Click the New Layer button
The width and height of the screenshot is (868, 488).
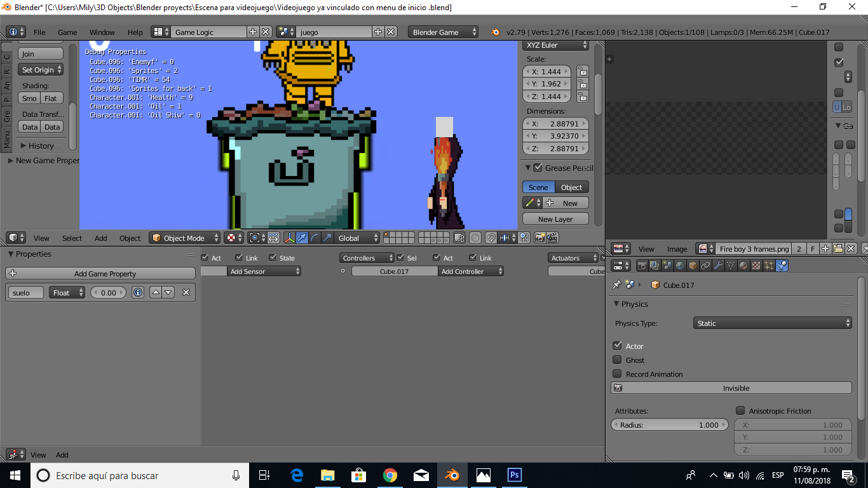coord(555,219)
